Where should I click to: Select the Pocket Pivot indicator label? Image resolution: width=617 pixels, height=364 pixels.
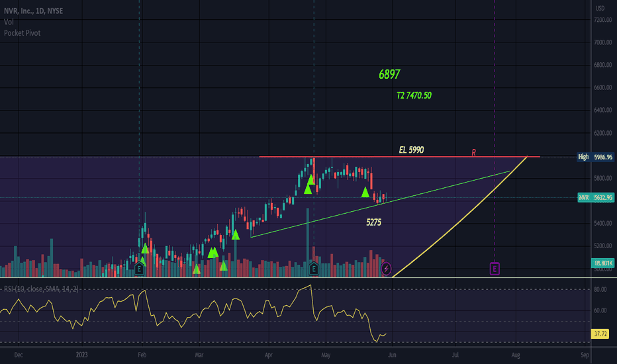coord(22,33)
